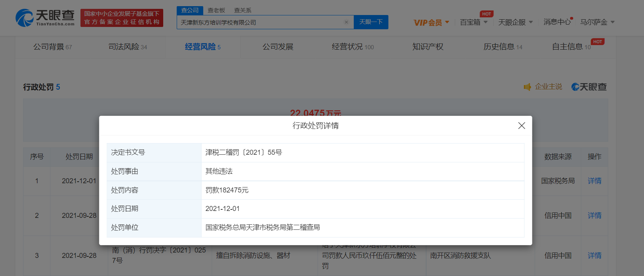
Task: Close the 行政处罚详情 dialog
Action: pyautogui.click(x=522, y=125)
